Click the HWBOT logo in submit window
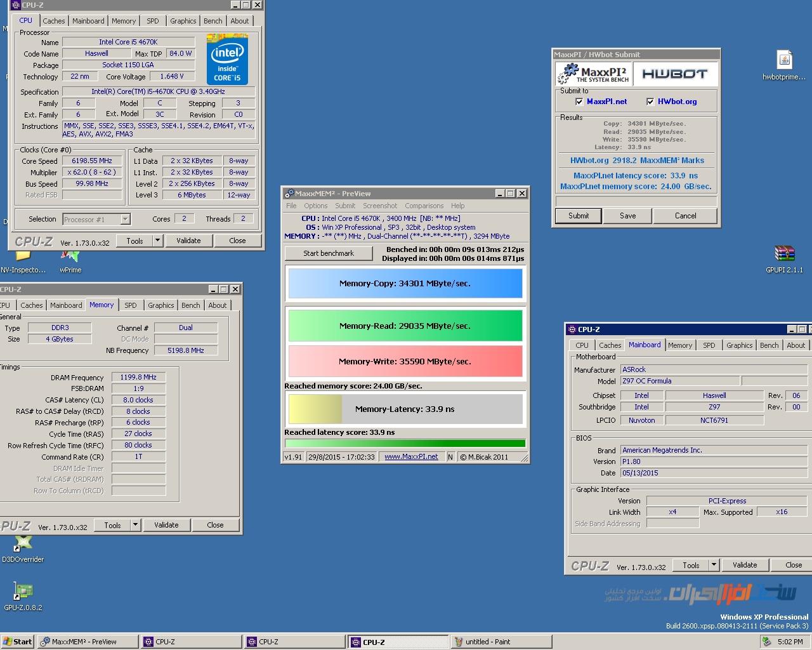 pyautogui.click(x=675, y=74)
